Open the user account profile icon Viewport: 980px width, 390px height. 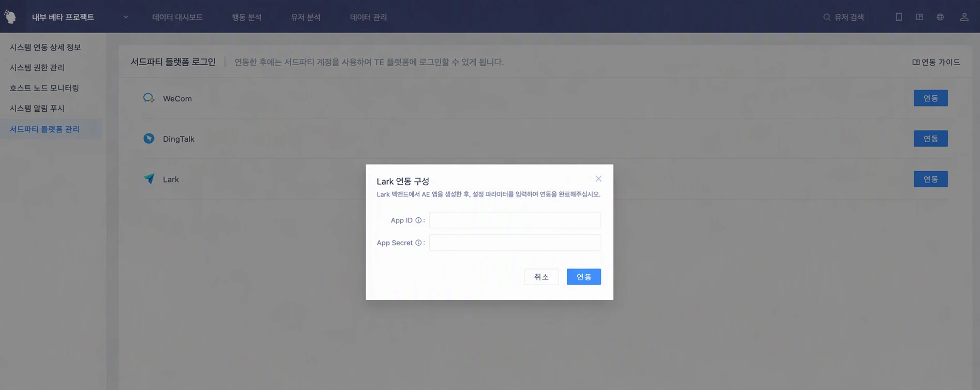(964, 17)
